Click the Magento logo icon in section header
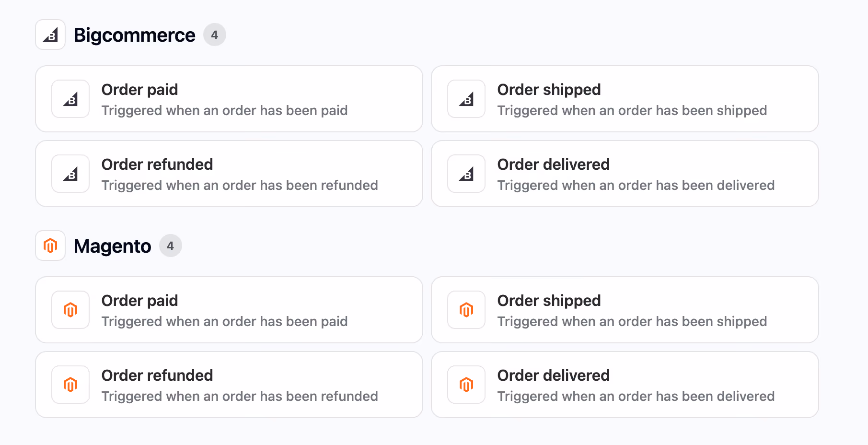 tap(50, 246)
